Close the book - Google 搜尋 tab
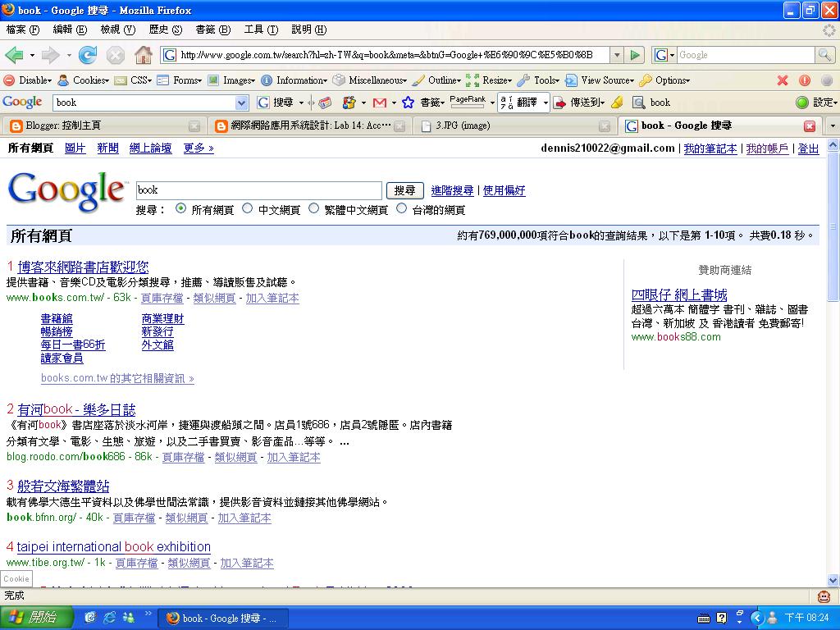This screenshot has width=840, height=630. tap(810, 126)
